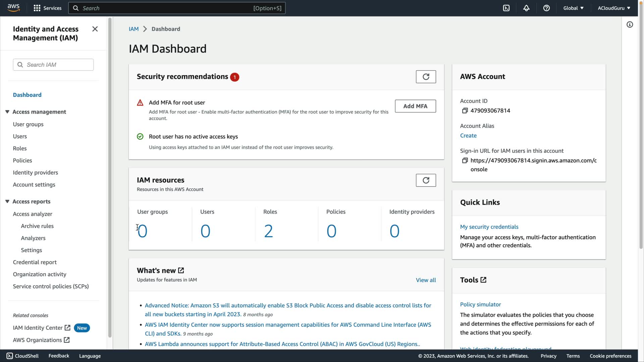Open CloudShell icon in top navigation bar
644x362 pixels.
coord(506,8)
